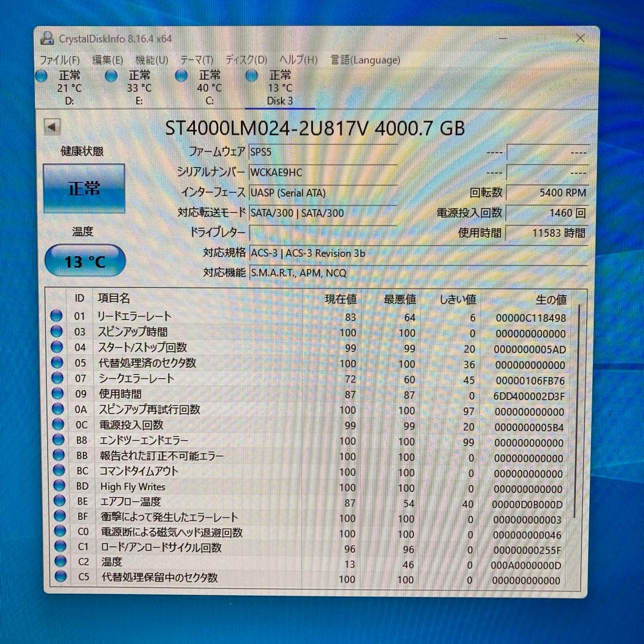
Task: Click the CrystalDiskInfo title bar icon
Action: pyautogui.click(x=47, y=39)
